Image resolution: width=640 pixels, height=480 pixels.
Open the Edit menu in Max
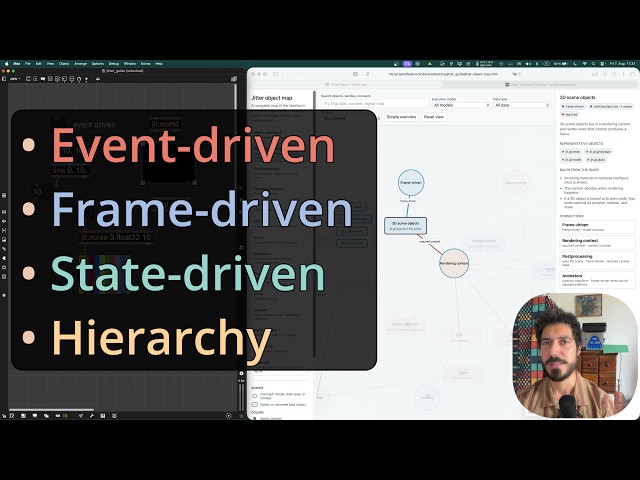tap(39, 64)
